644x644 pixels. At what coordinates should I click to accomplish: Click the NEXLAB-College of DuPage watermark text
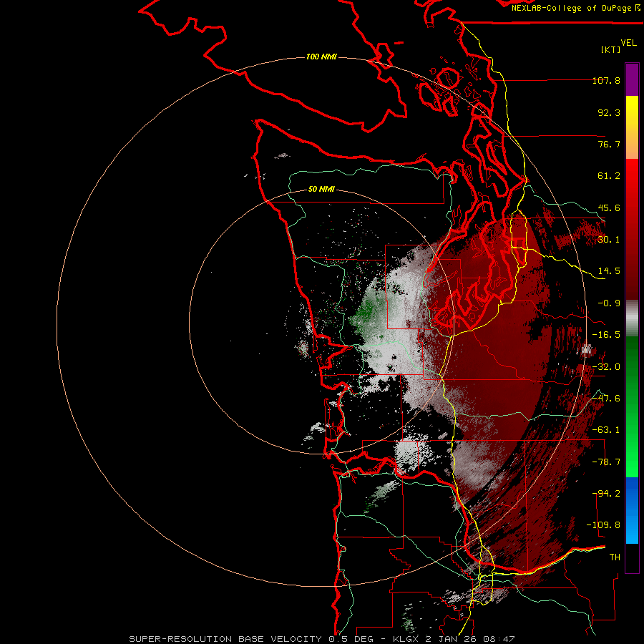575,8
